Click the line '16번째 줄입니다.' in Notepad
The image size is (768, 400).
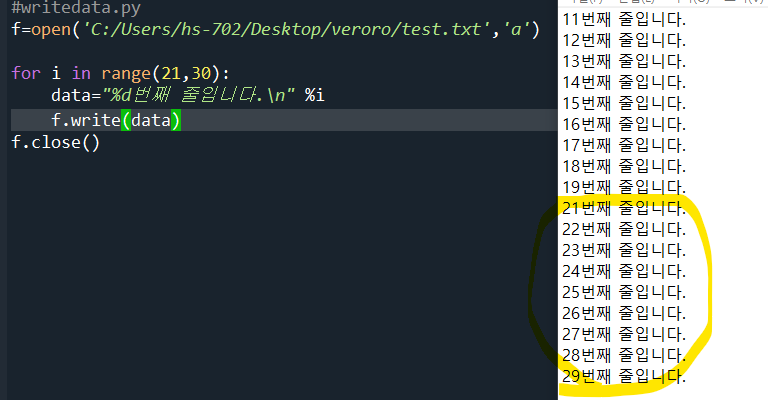pos(624,125)
